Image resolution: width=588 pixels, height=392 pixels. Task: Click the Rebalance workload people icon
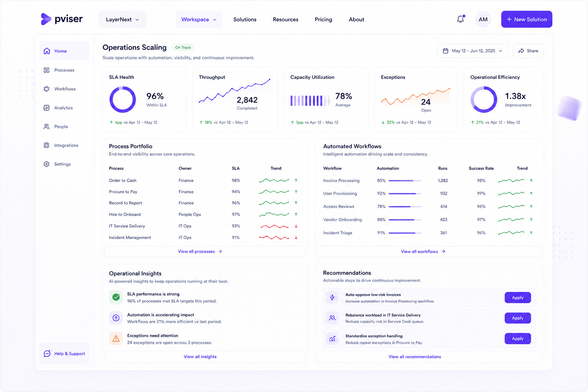[332, 318]
